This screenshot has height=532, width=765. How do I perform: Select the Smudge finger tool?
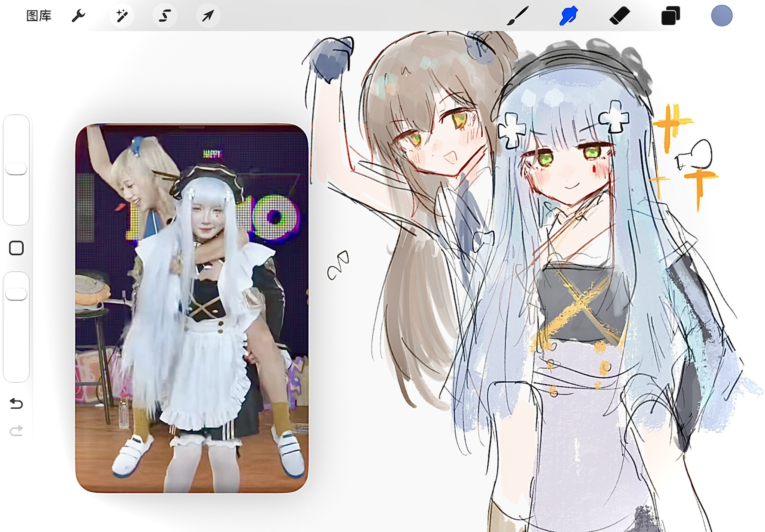(x=569, y=16)
